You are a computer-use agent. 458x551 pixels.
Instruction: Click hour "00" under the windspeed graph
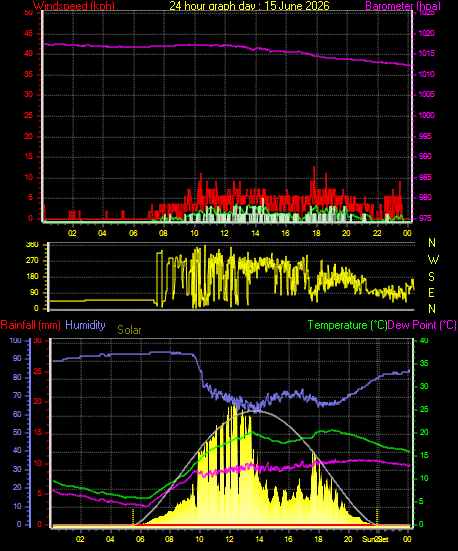click(407, 233)
